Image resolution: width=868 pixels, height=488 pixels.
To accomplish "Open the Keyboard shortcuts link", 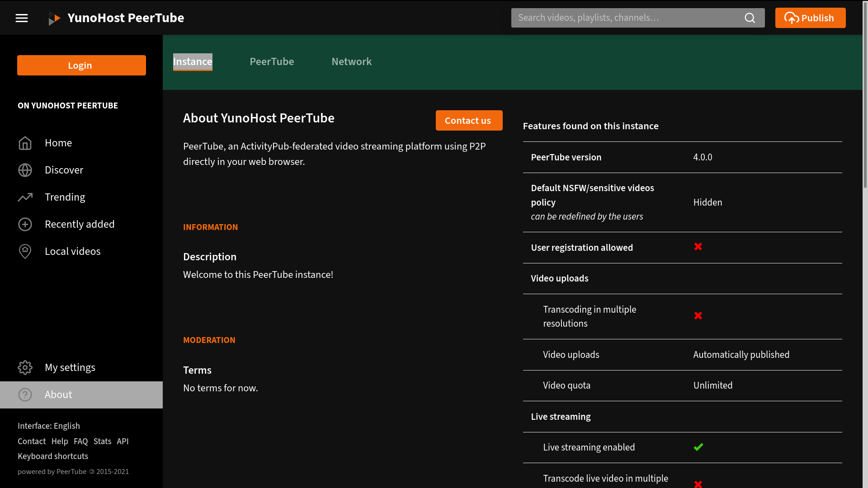I will click(x=53, y=456).
